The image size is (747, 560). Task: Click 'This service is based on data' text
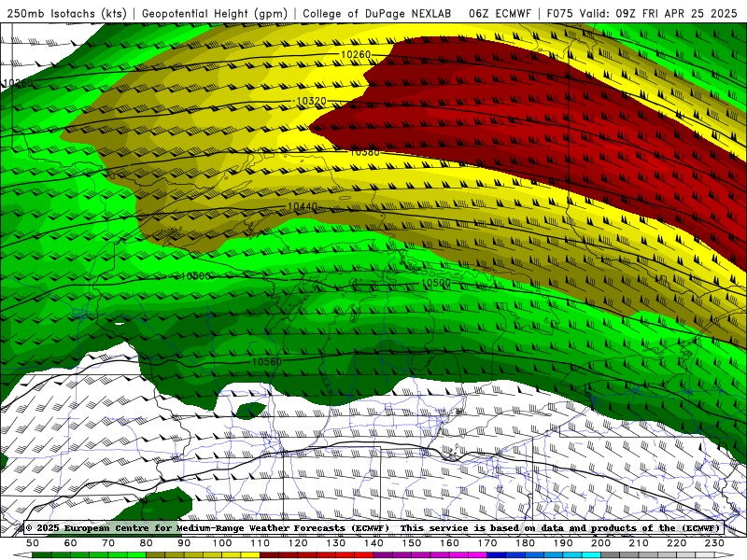[481, 528]
